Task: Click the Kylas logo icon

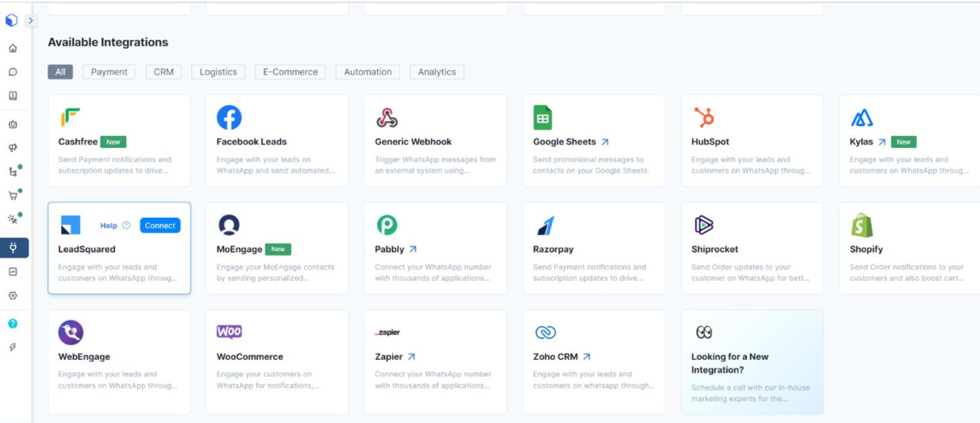Action: [862, 119]
